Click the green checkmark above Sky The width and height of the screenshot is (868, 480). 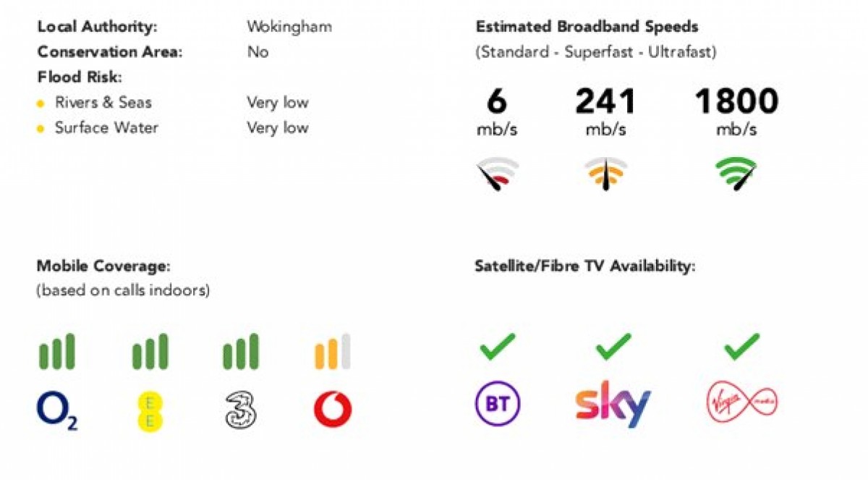(x=613, y=347)
